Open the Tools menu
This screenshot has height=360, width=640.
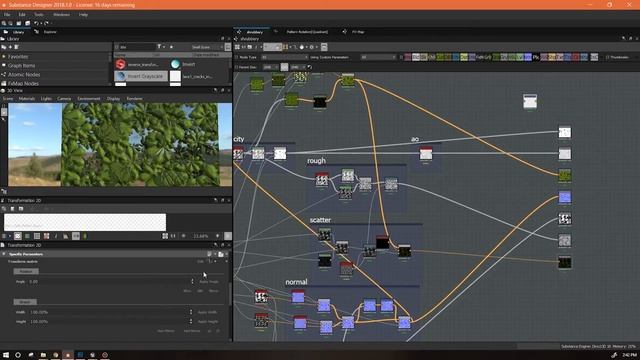click(39, 15)
